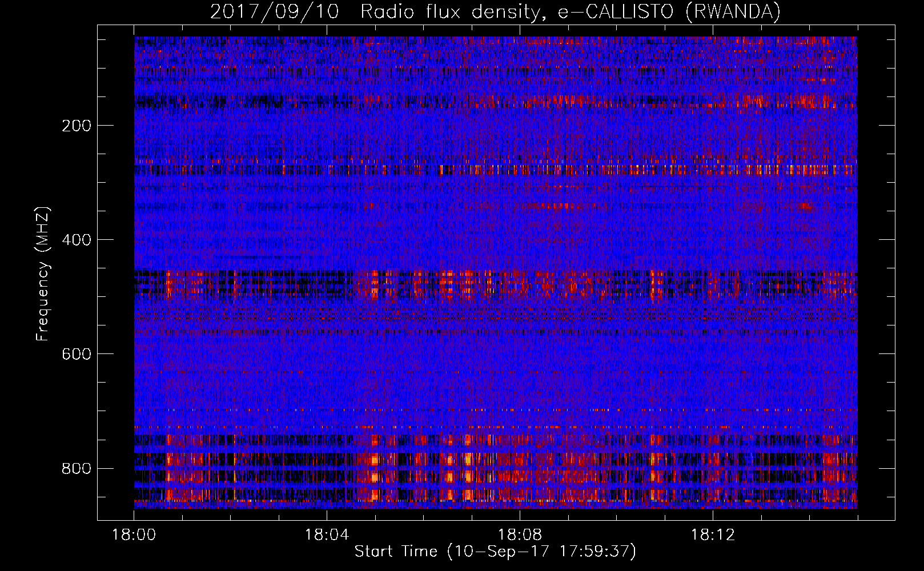Click the 800 frequency tick label
The image size is (924, 571).
[77, 469]
